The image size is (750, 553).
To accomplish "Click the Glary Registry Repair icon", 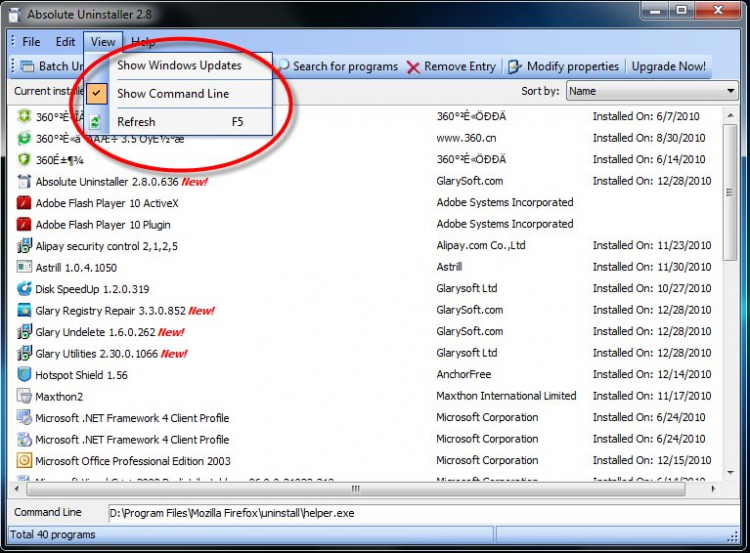I will (x=24, y=310).
